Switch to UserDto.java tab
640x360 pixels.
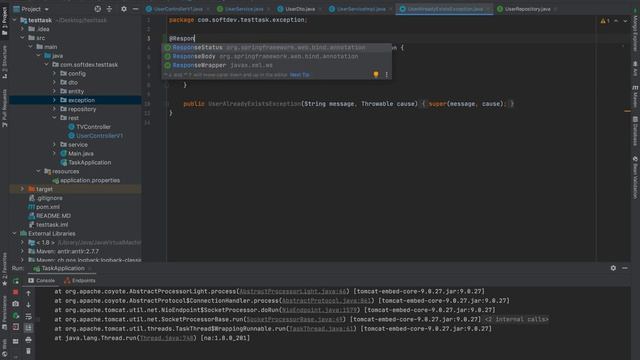tap(300, 9)
